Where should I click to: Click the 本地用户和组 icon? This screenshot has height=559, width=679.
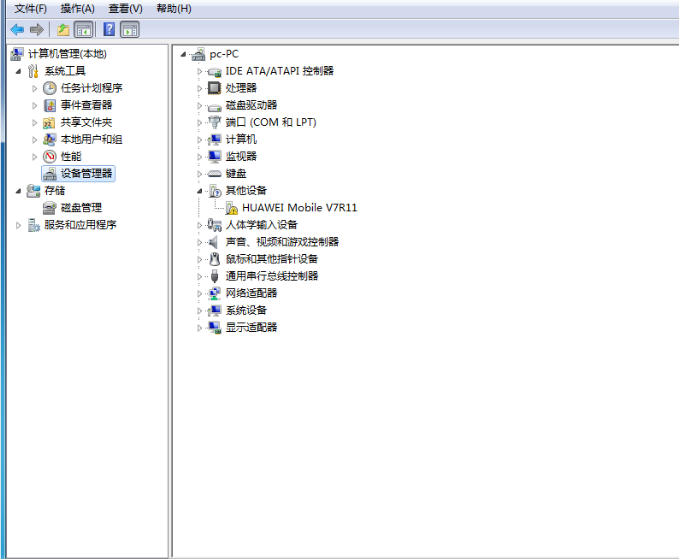coord(50,139)
